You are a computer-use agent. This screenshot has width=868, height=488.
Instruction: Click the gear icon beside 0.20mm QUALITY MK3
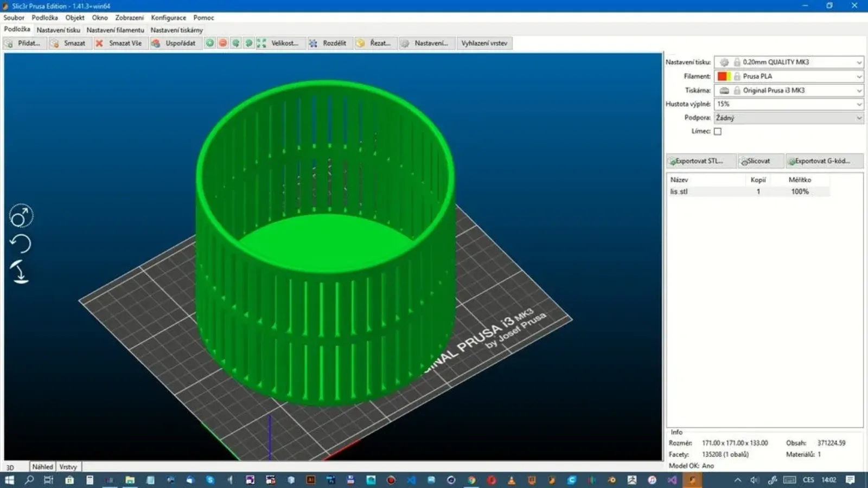(x=724, y=62)
